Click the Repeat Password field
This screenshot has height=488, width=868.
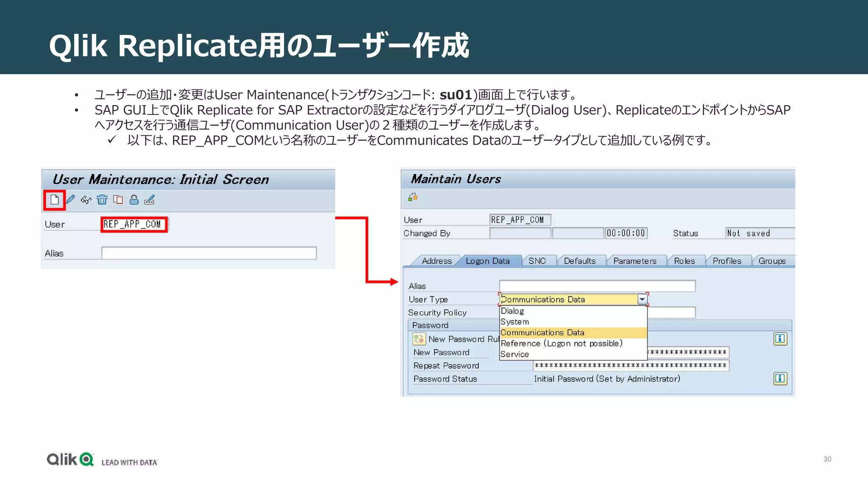point(631,366)
